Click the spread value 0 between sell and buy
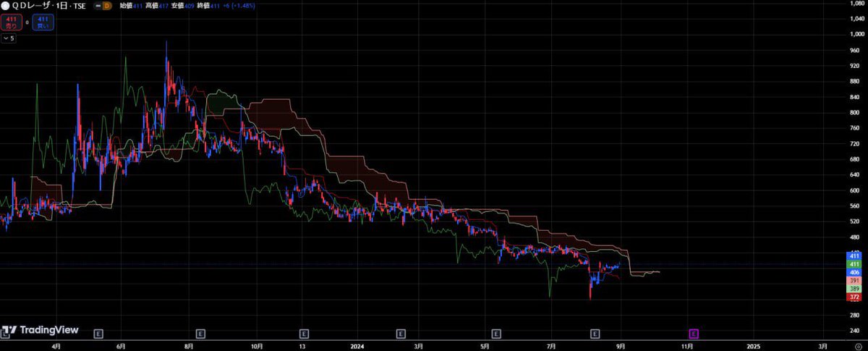The width and height of the screenshot is (868, 351). (x=27, y=22)
